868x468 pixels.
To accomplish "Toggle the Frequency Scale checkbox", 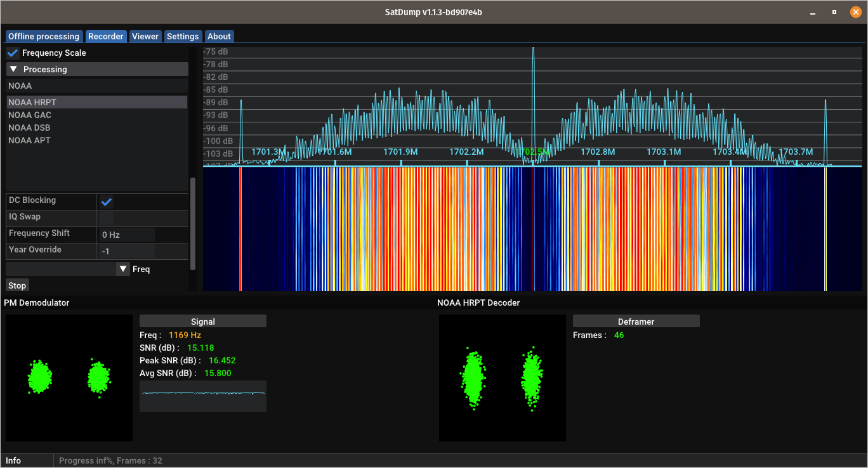I will coord(13,53).
